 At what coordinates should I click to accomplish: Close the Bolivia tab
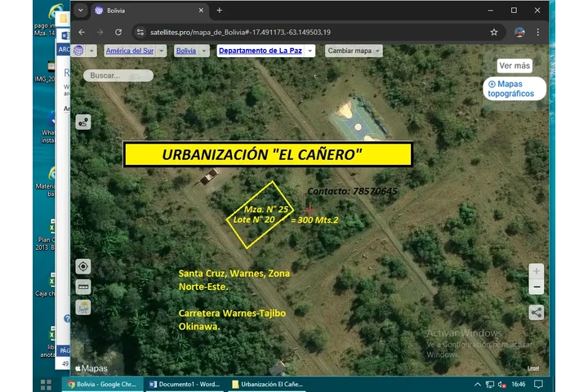(201, 11)
